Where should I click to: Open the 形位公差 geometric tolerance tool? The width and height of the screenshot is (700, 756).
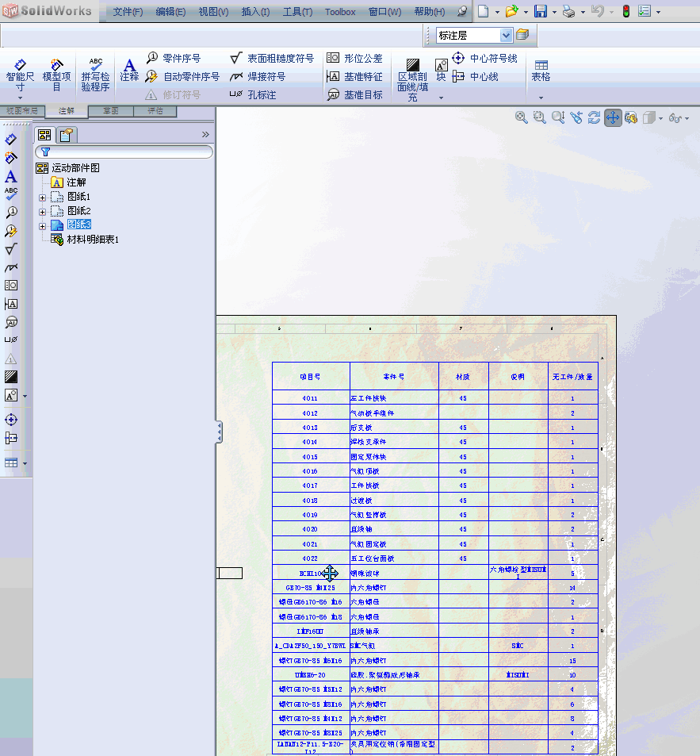354,59
